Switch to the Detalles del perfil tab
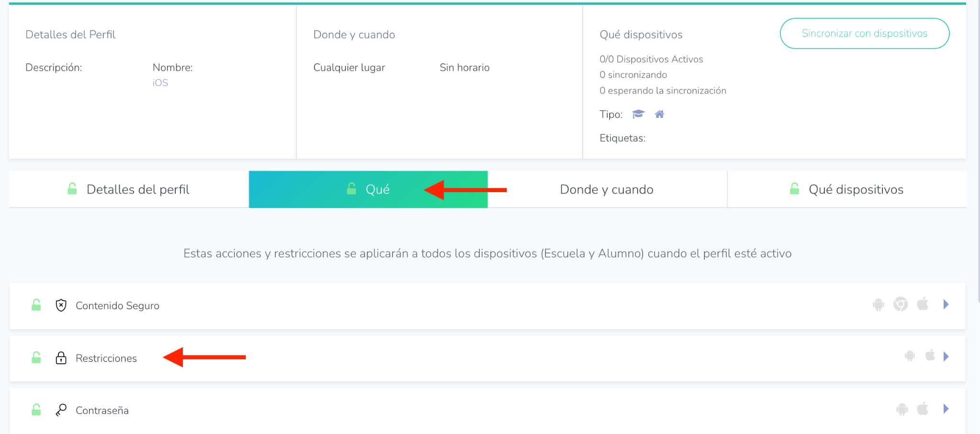980x434 pixels. (x=129, y=190)
